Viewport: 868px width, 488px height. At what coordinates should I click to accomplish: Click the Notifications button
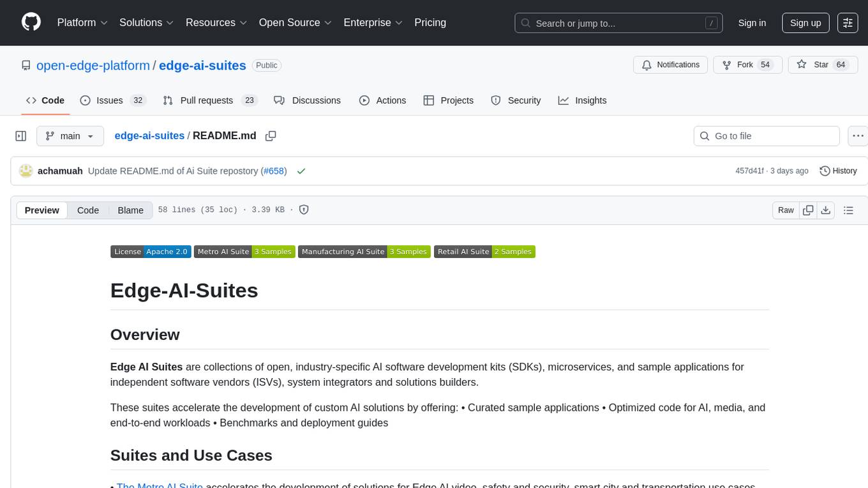pos(670,65)
